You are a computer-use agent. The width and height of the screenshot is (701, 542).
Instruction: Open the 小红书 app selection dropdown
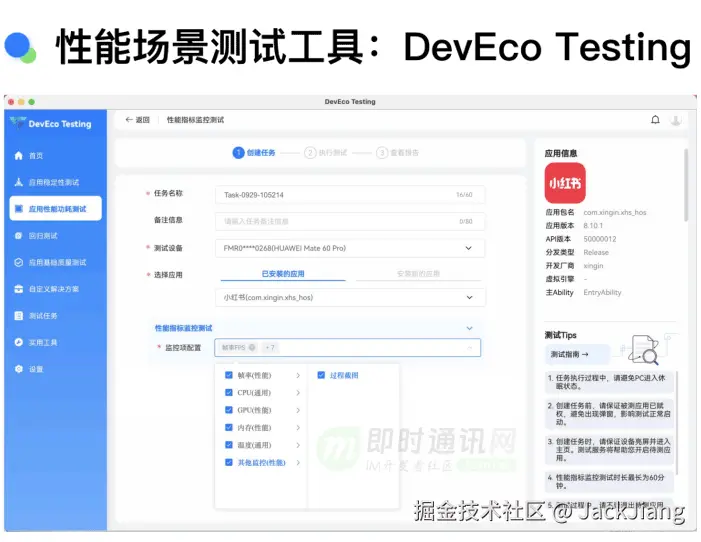[350, 297]
